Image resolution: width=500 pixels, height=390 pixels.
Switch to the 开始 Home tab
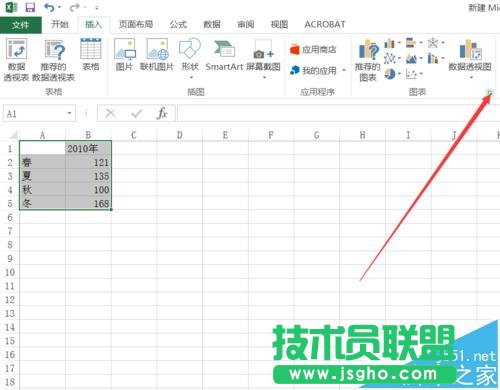[60, 24]
